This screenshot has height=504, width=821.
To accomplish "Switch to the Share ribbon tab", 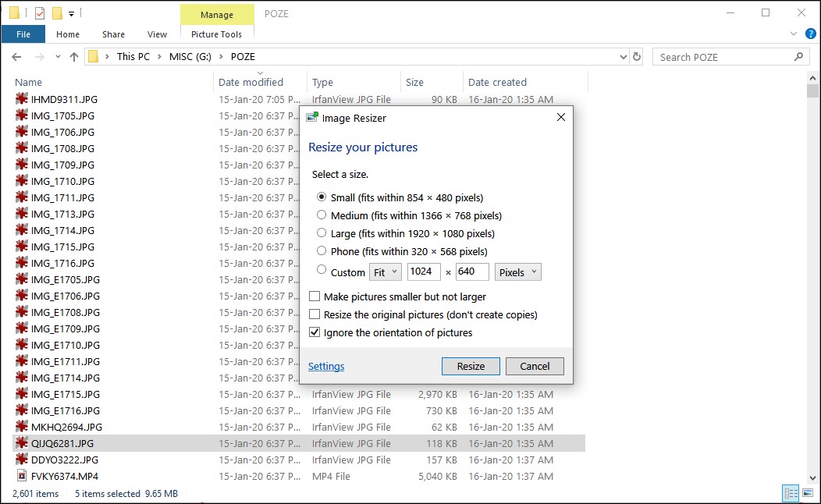I will [x=113, y=34].
